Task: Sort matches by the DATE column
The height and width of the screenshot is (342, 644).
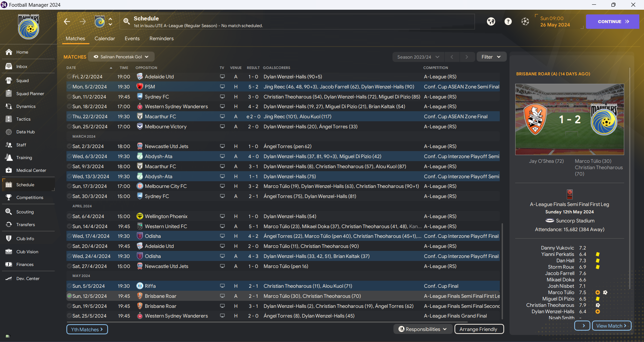Action: point(71,68)
